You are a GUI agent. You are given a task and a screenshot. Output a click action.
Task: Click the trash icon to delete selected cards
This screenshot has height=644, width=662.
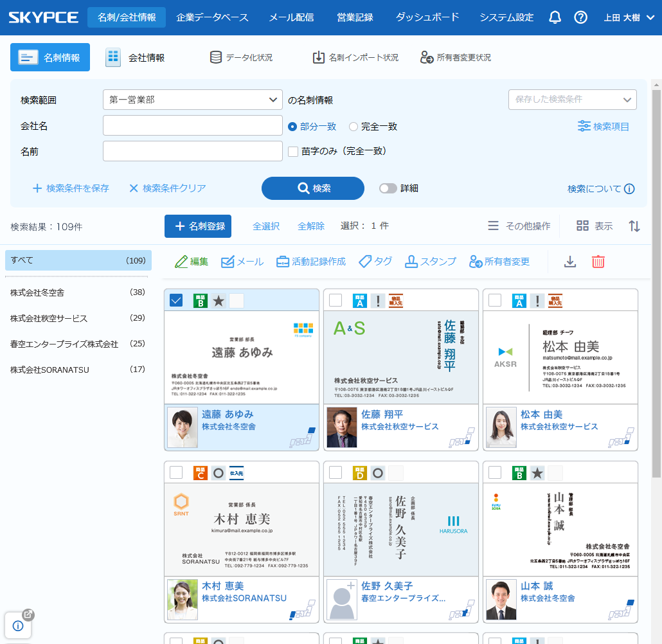(598, 262)
